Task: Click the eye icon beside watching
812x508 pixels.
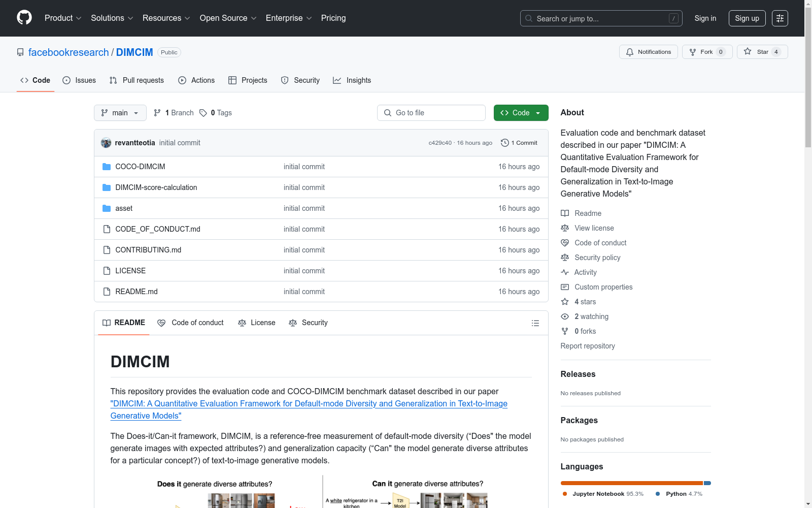Action: [x=565, y=316]
